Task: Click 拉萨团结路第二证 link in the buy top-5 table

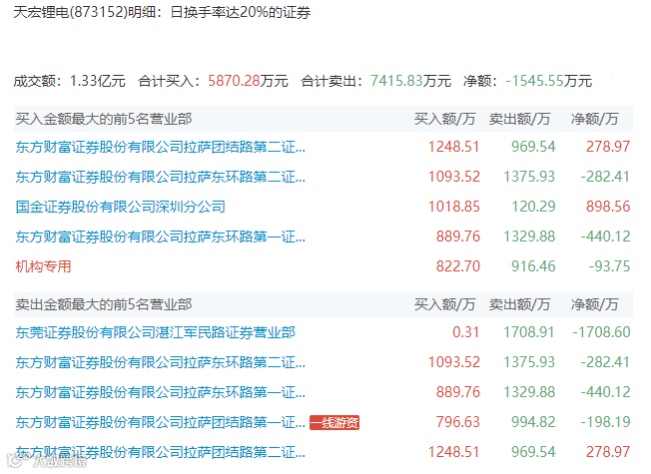Action: (x=161, y=147)
